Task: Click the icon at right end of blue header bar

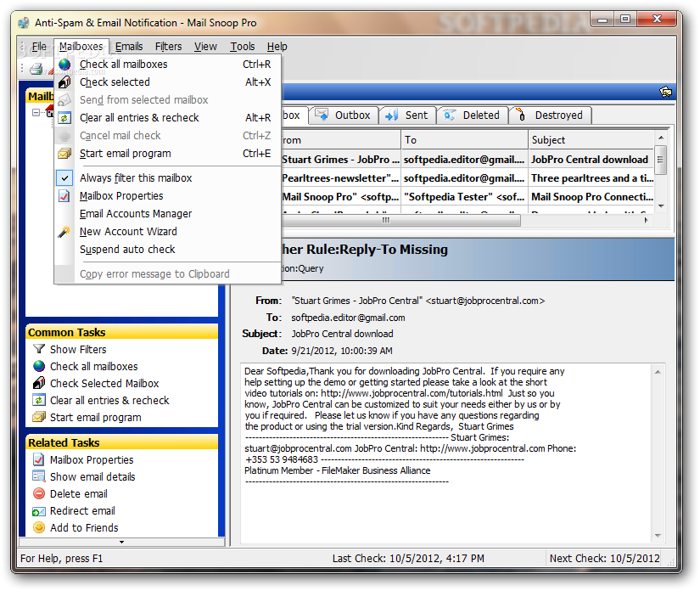Action: click(x=665, y=92)
